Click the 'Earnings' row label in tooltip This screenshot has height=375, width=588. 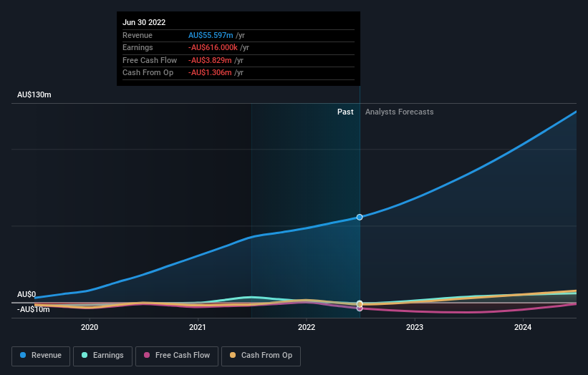pos(138,47)
